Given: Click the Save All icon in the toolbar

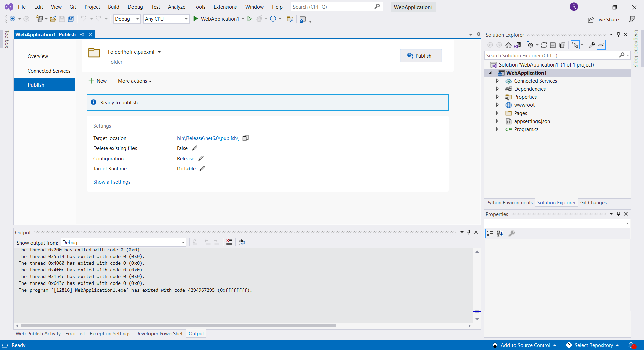Looking at the screenshot, I should click(71, 19).
